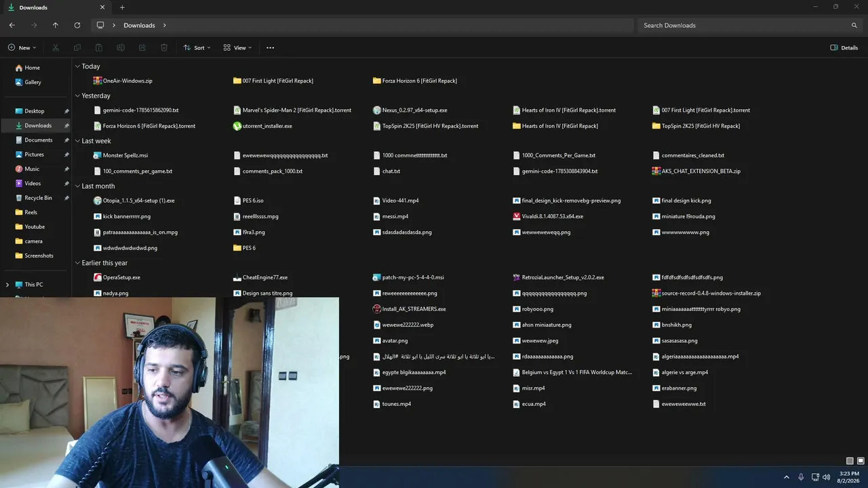Select AKS_CHAT_EXTENSION_BETA.zip archive
The image size is (868, 488).
coord(696,171)
